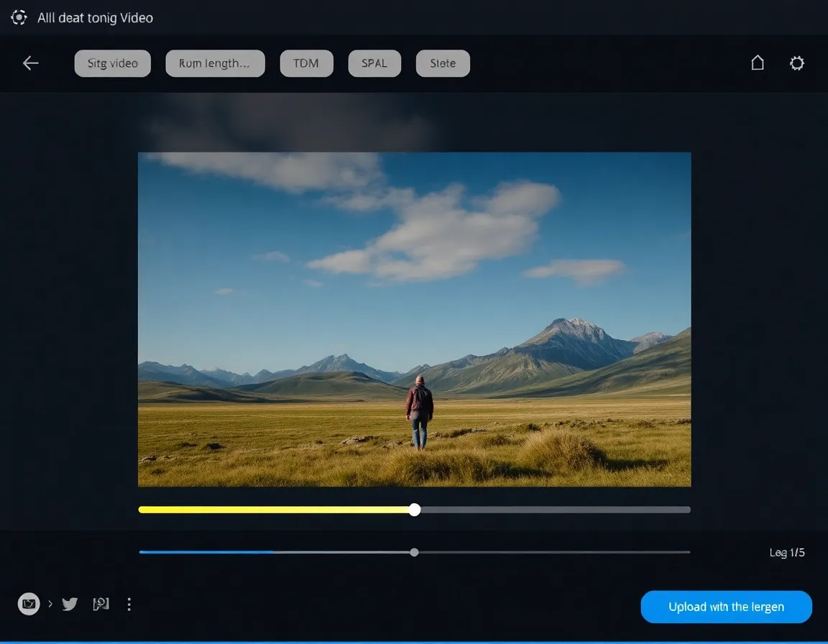
Task: Toggle the Stete filter chip
Action: 443,63
